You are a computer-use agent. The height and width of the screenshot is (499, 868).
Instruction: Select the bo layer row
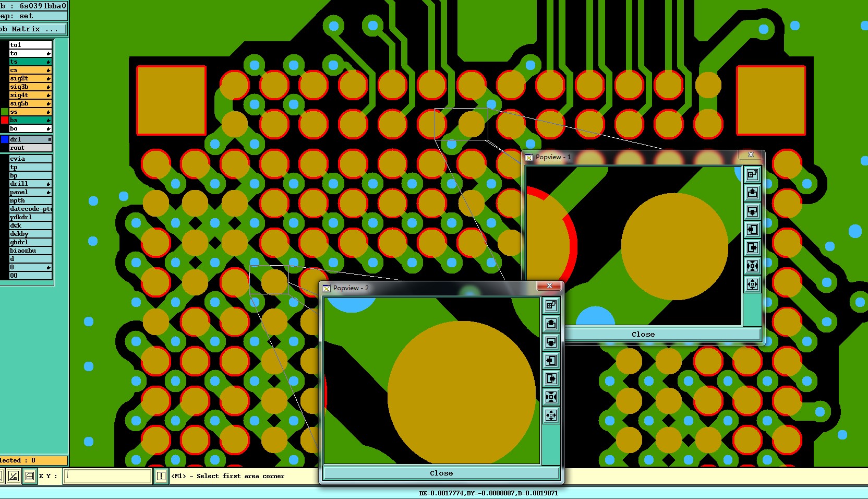coord(31,128)
